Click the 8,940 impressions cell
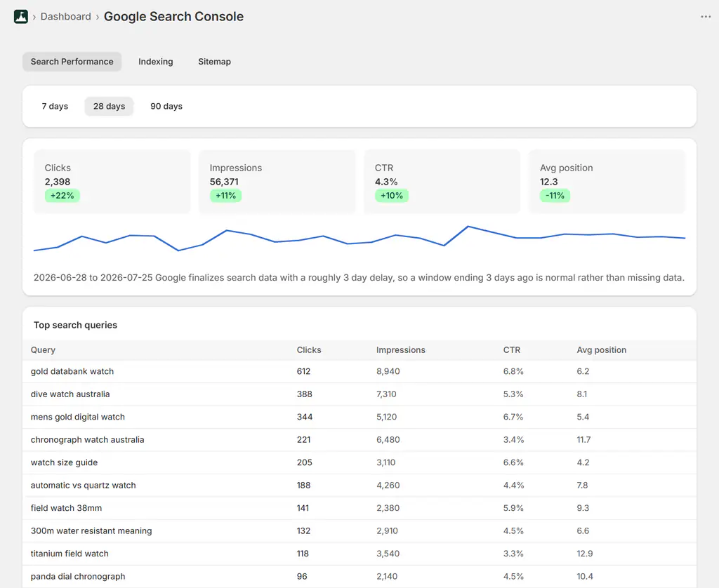The image size is (719, 588). coord(388,371)
